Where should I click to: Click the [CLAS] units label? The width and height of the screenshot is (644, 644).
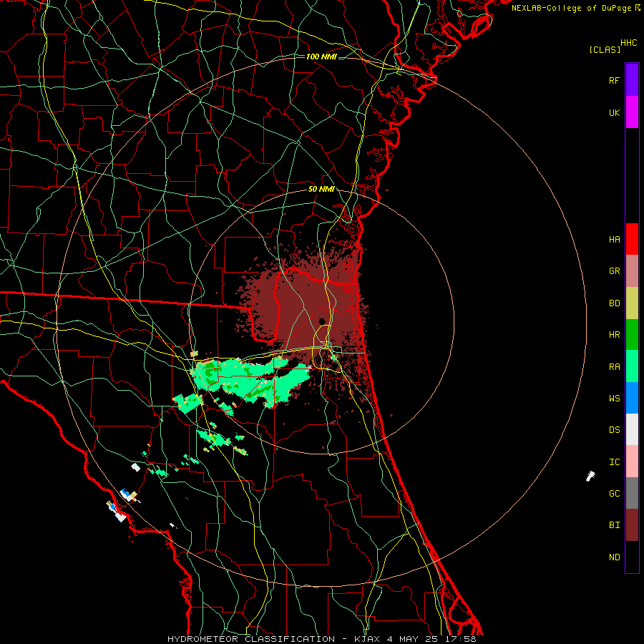click(605, 50)
